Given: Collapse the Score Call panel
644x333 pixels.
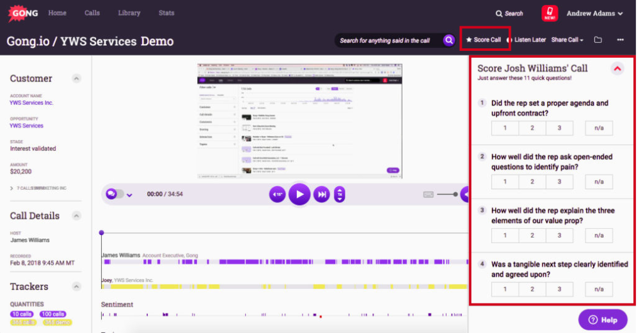Looking at the screenshot, I should coord(617,69).
